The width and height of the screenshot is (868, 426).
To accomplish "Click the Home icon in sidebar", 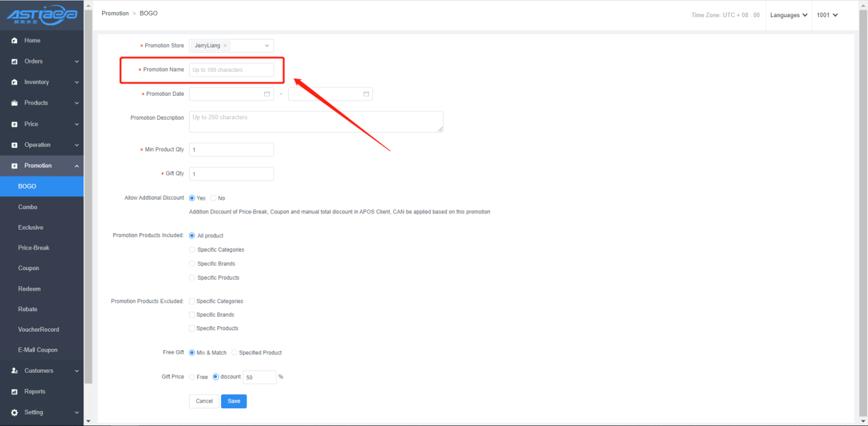I will (x=14, y=41).
